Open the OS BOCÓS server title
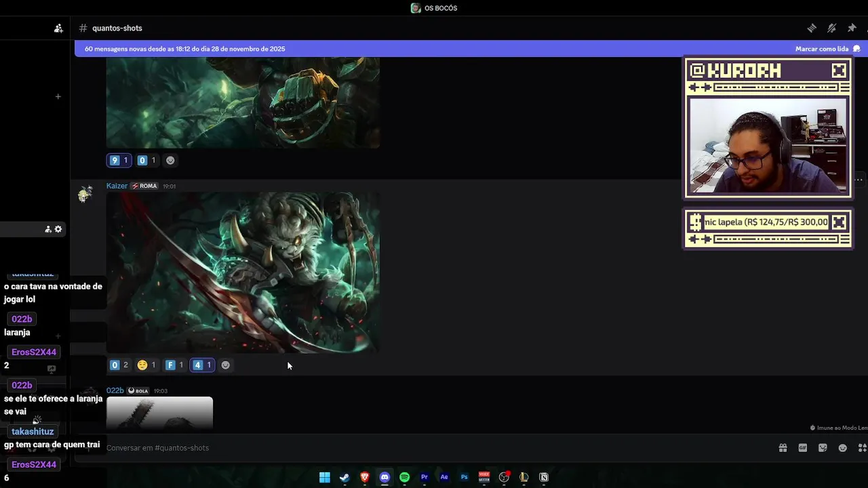The width and height of the screenshot is (868, 488). click(434, 8)
